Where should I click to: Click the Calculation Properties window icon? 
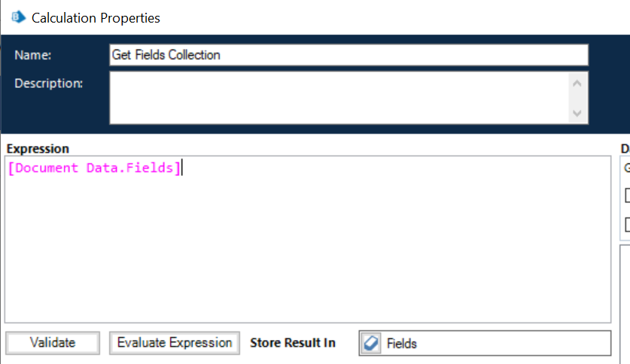point(18,17)
